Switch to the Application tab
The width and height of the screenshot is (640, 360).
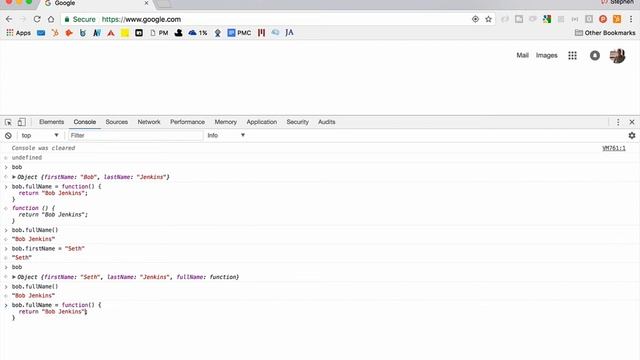point(262,122)
